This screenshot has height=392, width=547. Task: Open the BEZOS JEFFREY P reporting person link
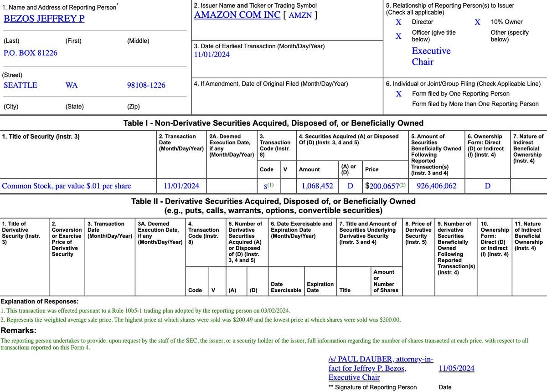(44, 19)
